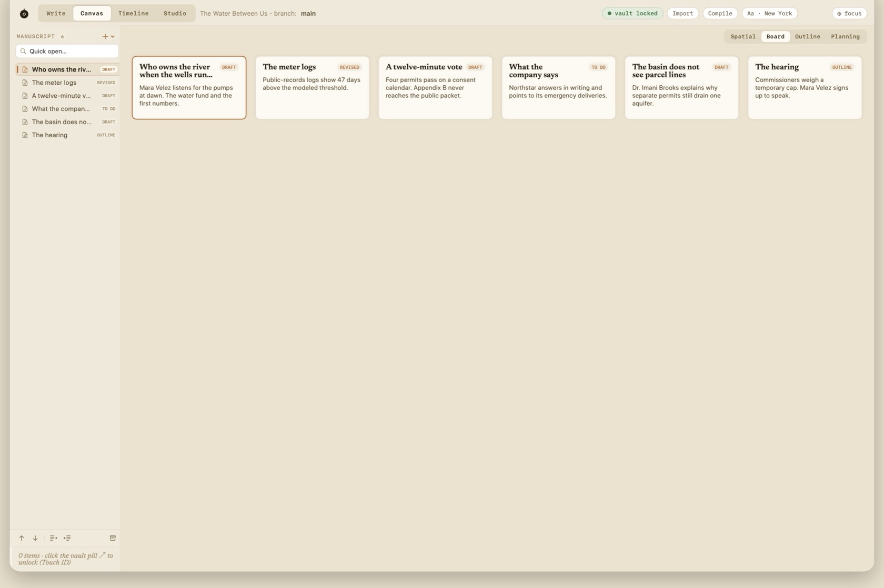Switch the canvas to Spatial view
The height and width of the screenshot is (588, 884).
pyautogui.click(x=743, y=37)
